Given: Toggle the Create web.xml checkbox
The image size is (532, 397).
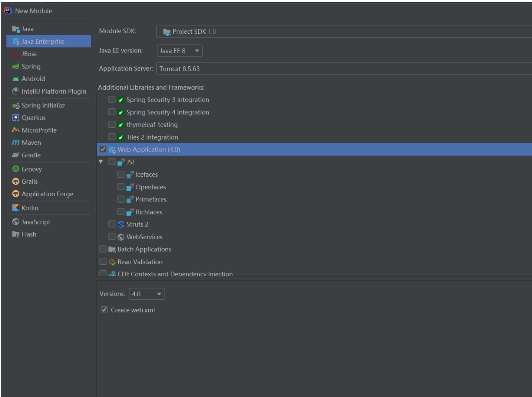Looking at the screenshot, I should click(x=104, y=310).
